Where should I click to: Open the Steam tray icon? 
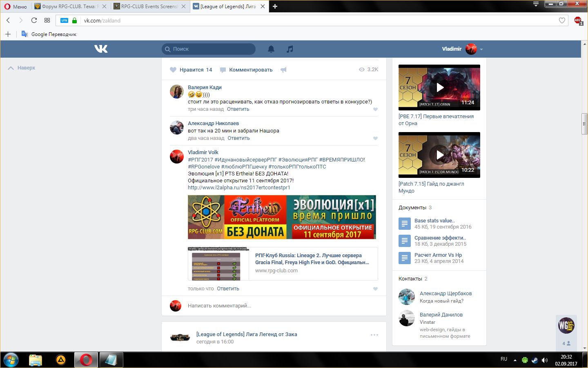(535, 360)
